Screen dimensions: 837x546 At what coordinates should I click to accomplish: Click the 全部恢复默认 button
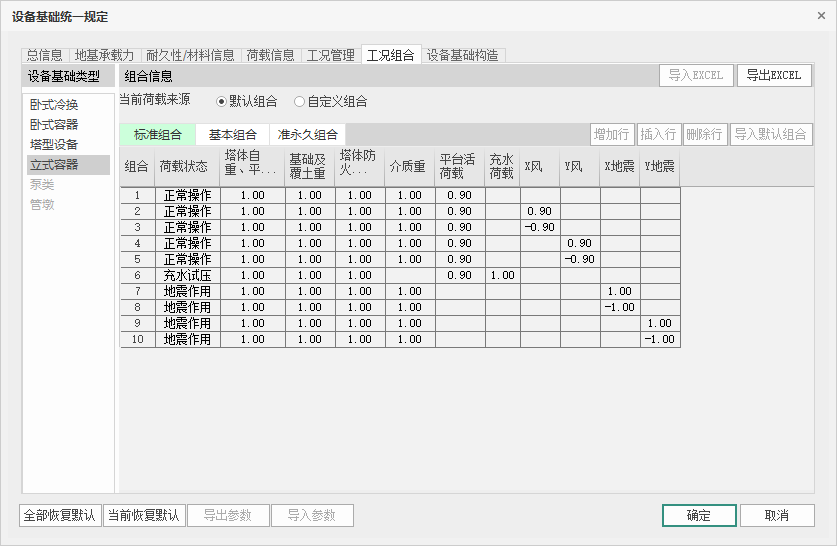coord(60,516)
